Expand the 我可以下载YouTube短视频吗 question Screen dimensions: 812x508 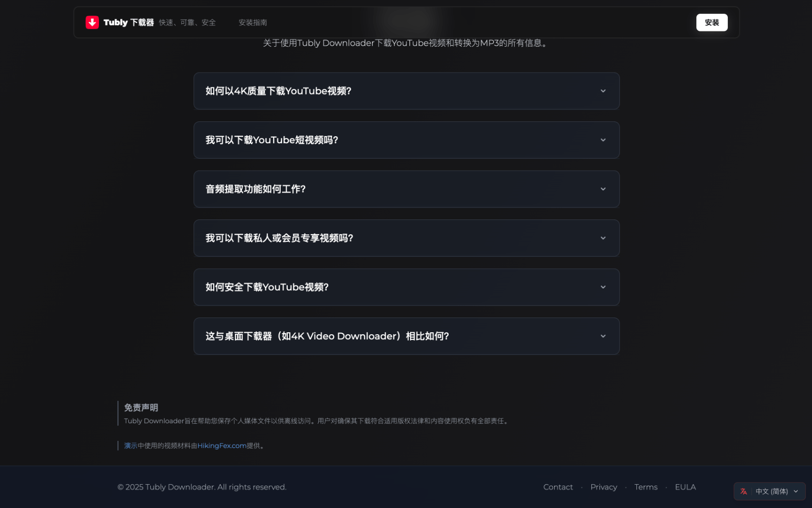[407, 140]
